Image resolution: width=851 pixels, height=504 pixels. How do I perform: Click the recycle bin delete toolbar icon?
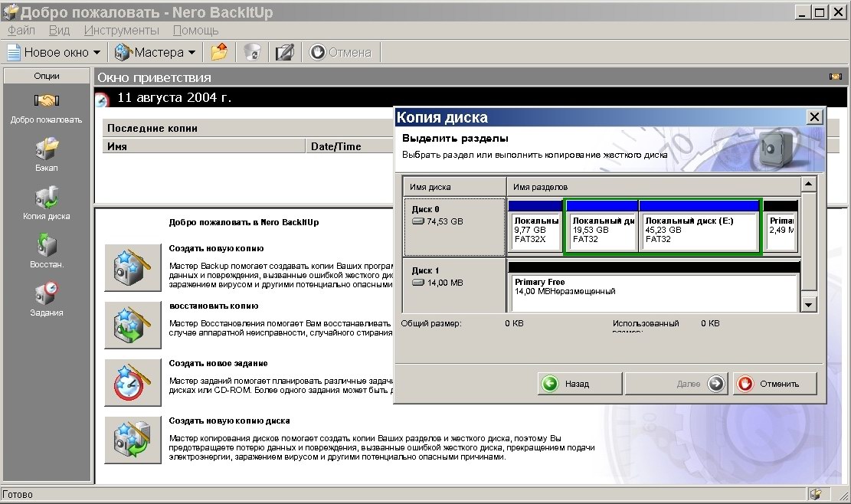(252, 52)
